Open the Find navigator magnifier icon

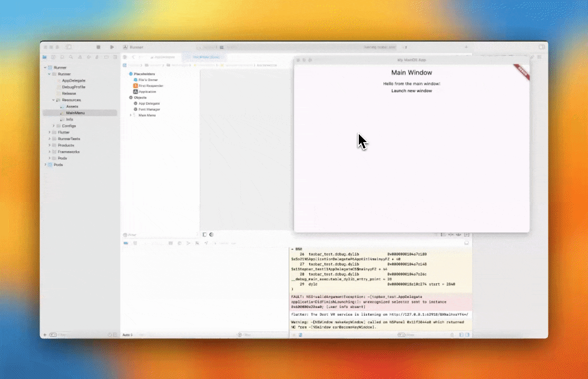[x=71, y=57]
